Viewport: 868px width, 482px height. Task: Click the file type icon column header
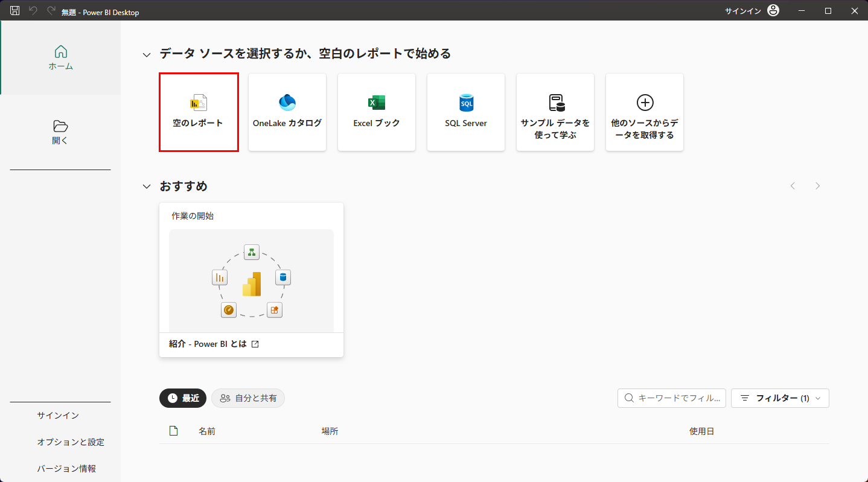click(x=174, y=431)
